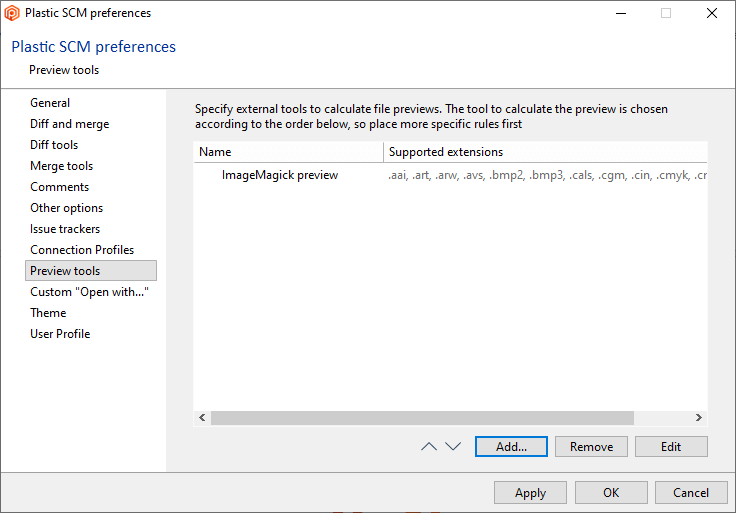Minimize the preferences window

click(621, 13)
